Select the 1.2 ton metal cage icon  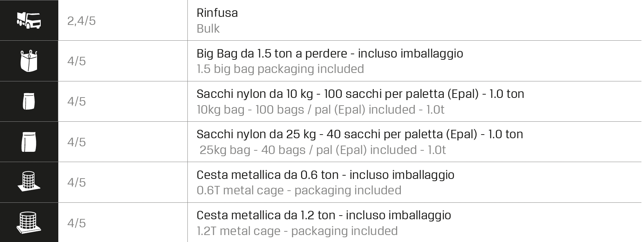29,222
